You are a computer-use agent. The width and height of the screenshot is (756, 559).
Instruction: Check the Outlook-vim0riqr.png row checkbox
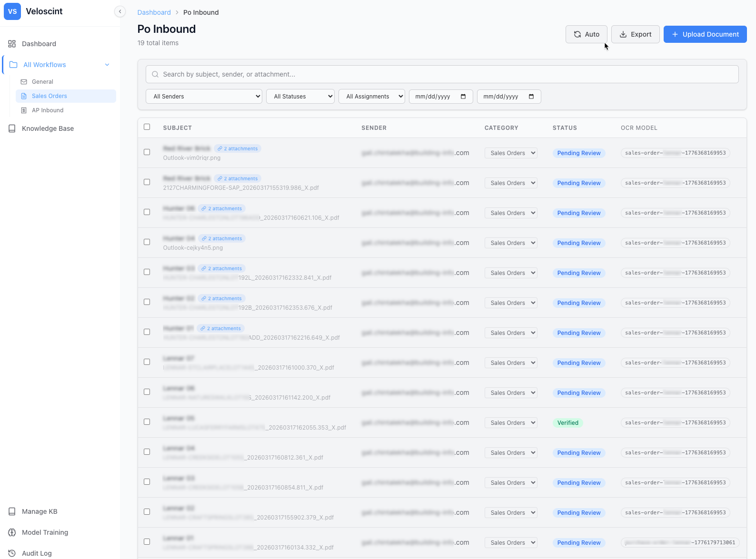coord(147,152)
